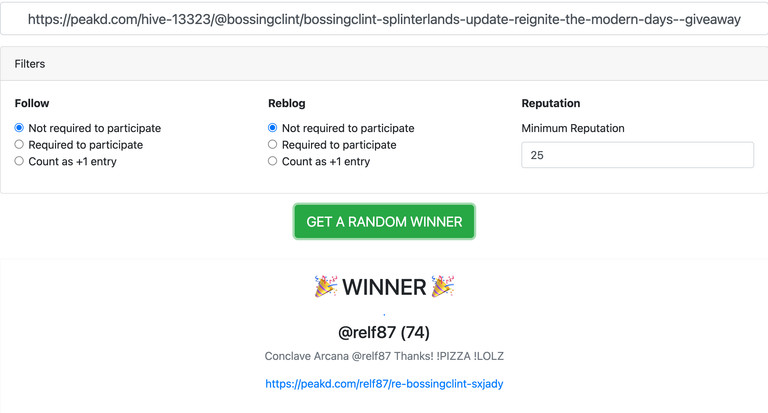The width and height of the screenshot is (768, 413).
Task: Click the left party popper emoji
Action: 326,287
